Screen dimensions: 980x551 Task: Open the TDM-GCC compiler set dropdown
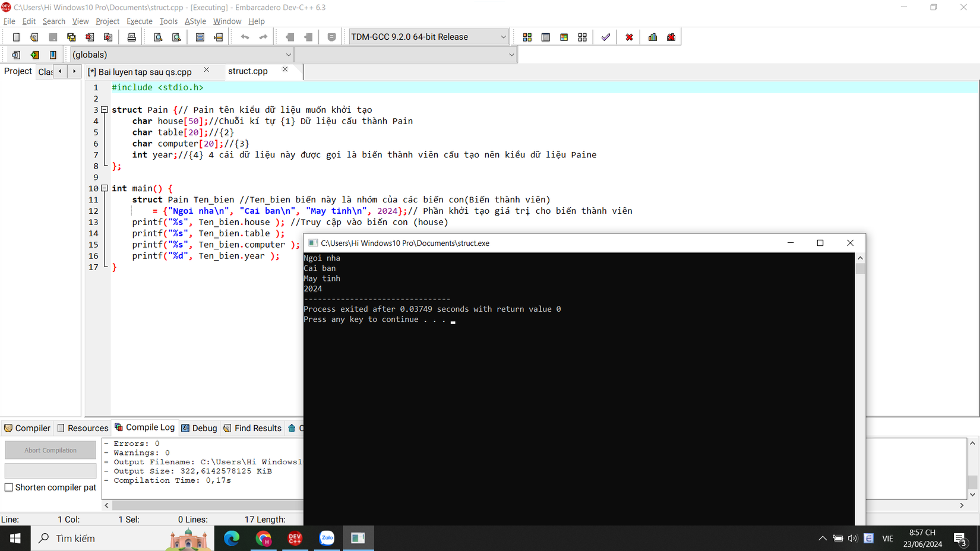coord(502,37)
